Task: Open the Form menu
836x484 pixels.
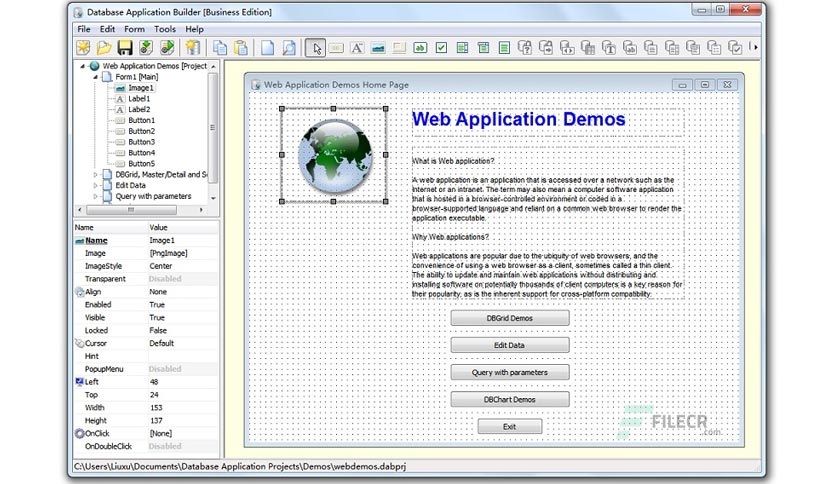Action: tap(134, 29)
